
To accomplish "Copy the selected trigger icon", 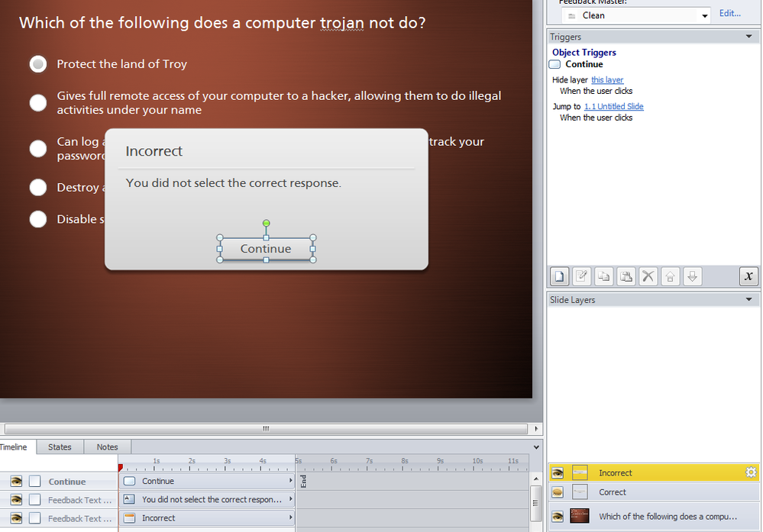I will point(604,276).
